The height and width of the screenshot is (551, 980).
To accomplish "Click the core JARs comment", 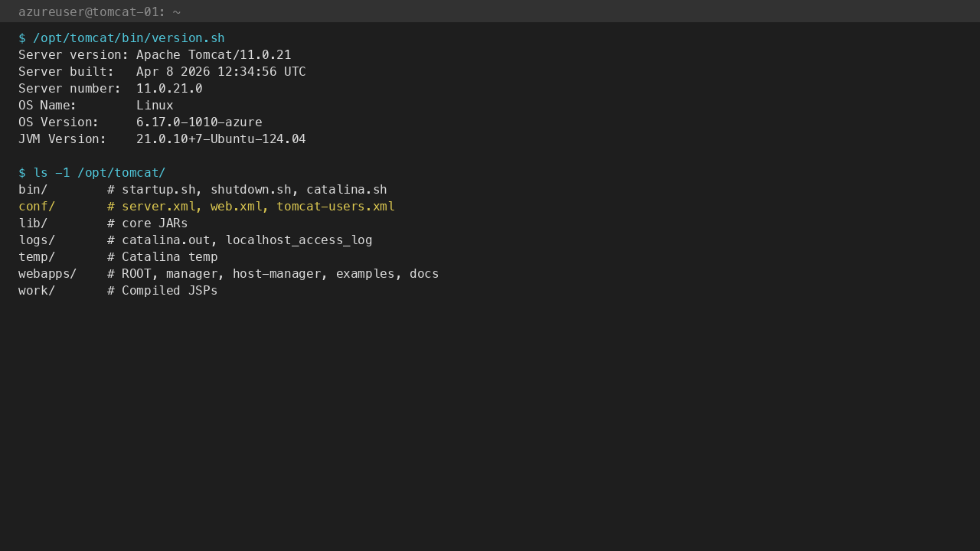I will pos(148,223).
